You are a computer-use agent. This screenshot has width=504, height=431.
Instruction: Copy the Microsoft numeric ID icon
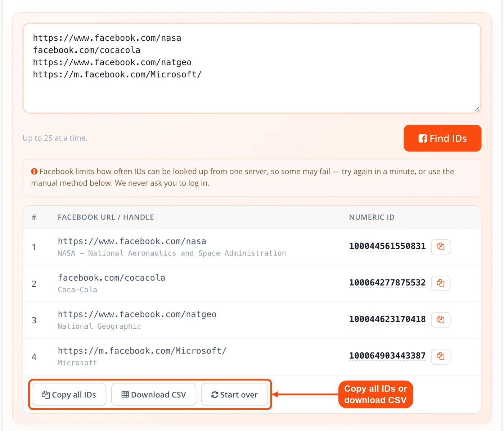(441, 356)
